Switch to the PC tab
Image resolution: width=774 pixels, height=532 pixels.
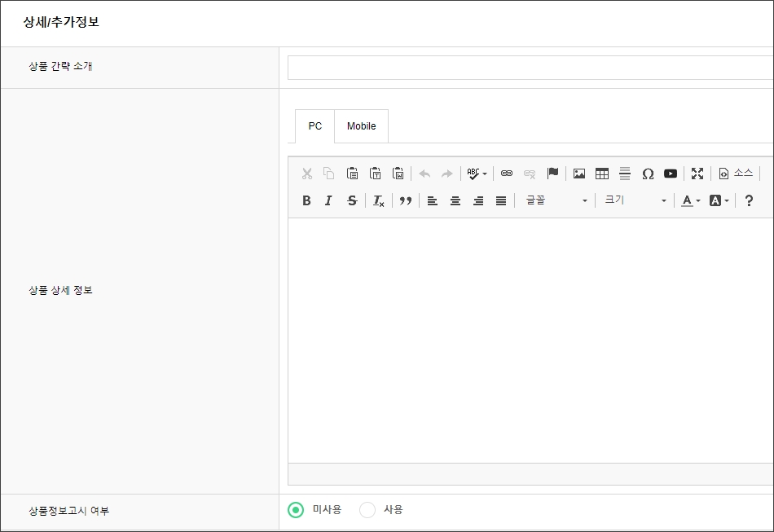(314, 126)
